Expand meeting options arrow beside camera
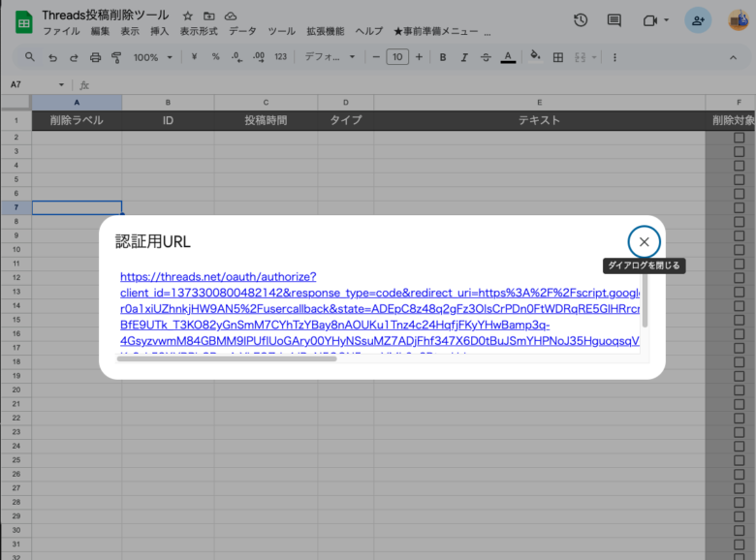Image resolution: width=756 pixels, height=560 pixels. point(666,20)
